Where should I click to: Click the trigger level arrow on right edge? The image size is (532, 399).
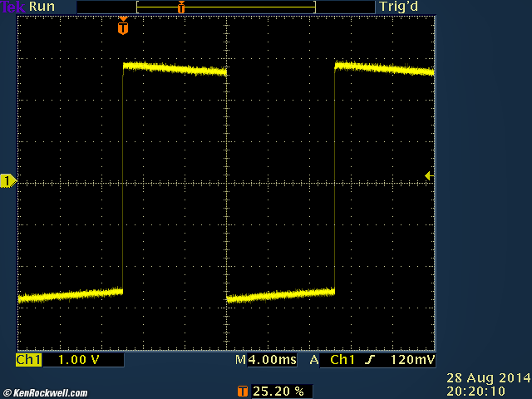click(429, 175)
